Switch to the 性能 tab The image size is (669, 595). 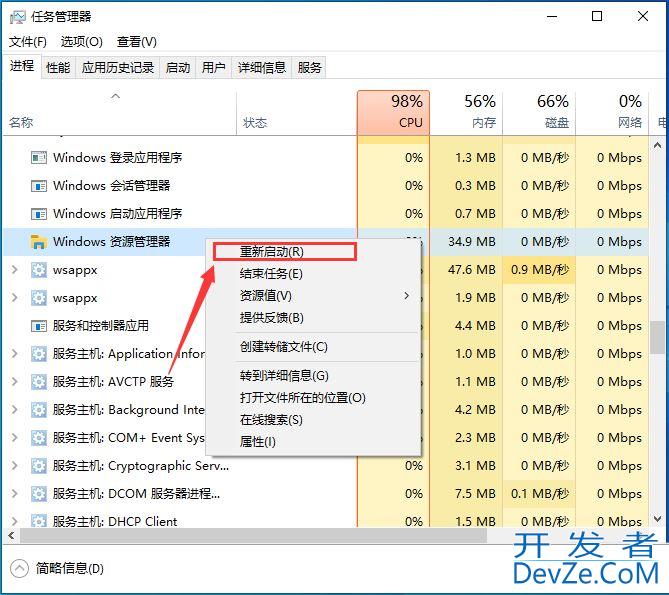pyautogui.click(x=58, y=67)
